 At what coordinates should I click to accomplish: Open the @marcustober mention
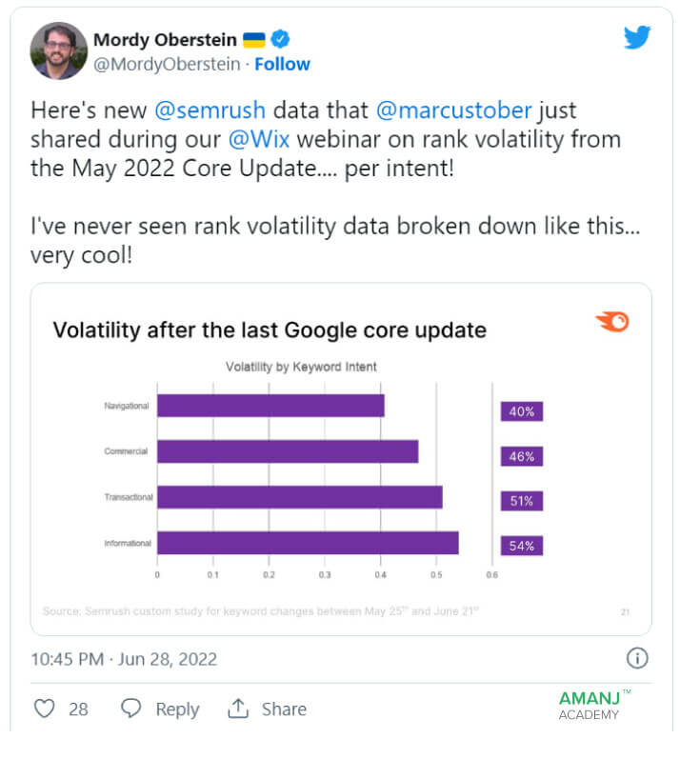click(453, 110)
